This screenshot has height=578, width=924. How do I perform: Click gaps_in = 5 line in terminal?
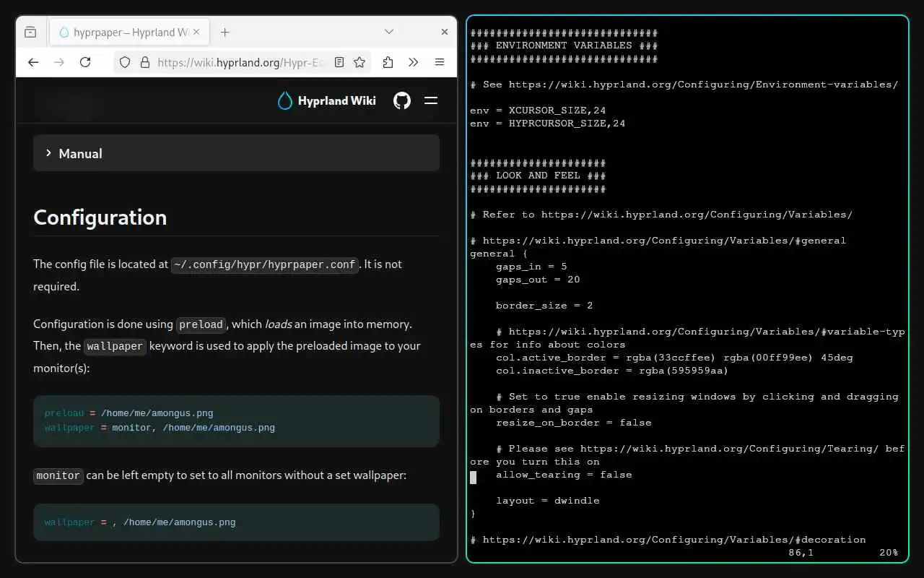point(531,267)
